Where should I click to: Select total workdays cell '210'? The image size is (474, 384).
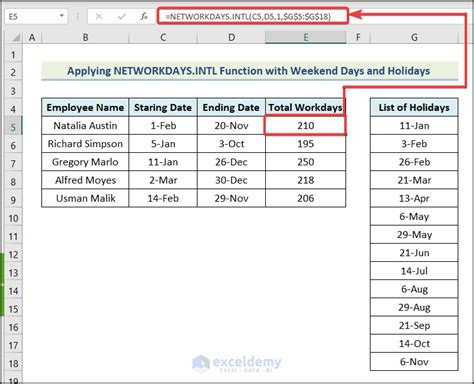pyautogui.click(x=306, y=126)
